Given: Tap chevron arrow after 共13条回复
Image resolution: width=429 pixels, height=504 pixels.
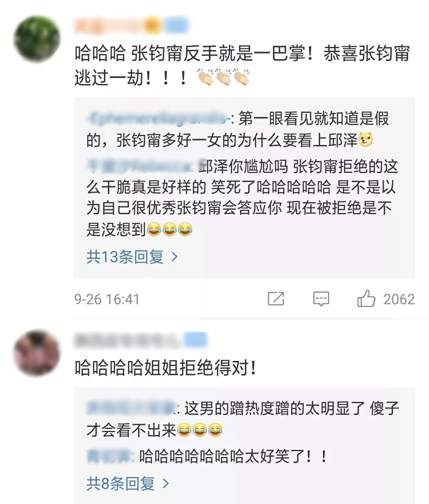Looking at the screenshot, I should click(x=174, y=257).
